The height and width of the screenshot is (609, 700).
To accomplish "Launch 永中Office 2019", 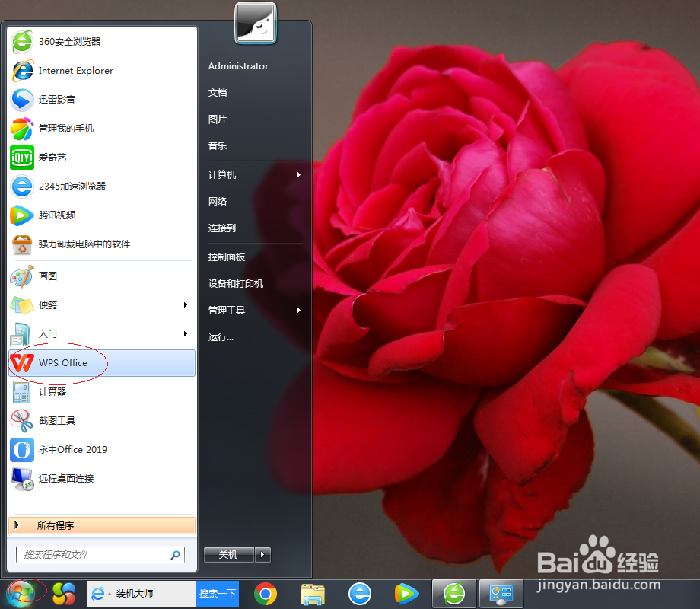I will click(x=102, y=449).
